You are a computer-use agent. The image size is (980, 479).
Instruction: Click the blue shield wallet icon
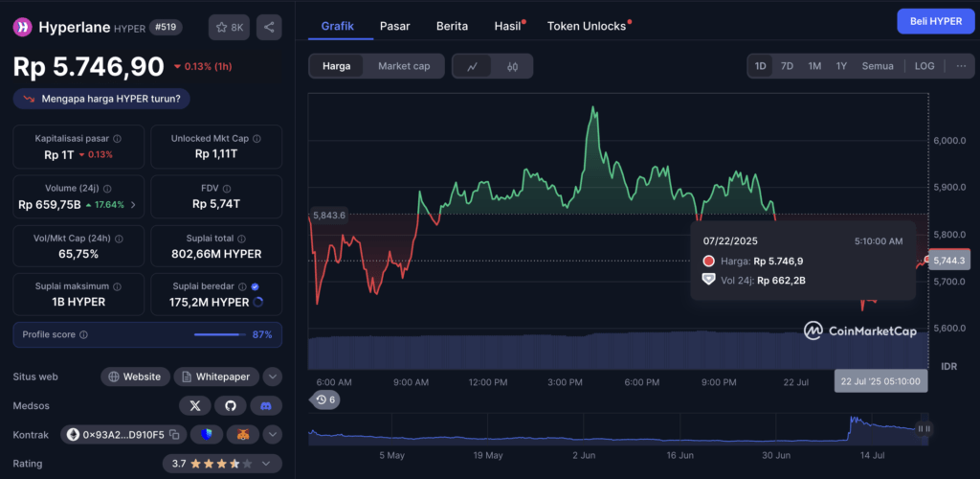[207, 434]
